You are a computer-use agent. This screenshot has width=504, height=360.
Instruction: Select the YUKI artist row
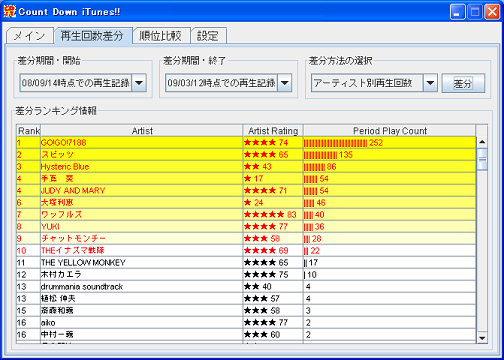click(246, 227)
